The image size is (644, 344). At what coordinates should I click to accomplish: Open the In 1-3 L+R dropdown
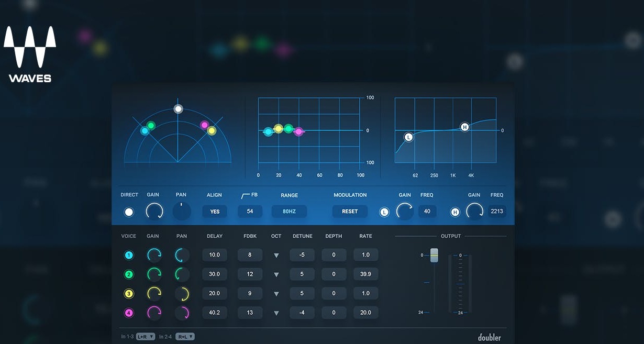(x=146, y=337)
